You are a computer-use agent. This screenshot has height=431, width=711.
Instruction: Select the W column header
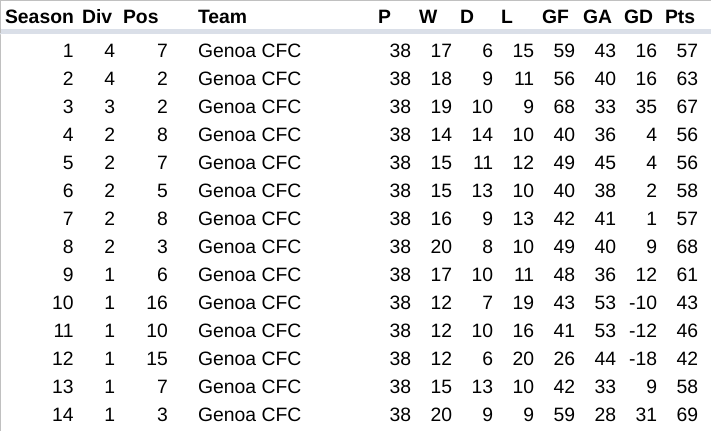click(x=428, y=17)
